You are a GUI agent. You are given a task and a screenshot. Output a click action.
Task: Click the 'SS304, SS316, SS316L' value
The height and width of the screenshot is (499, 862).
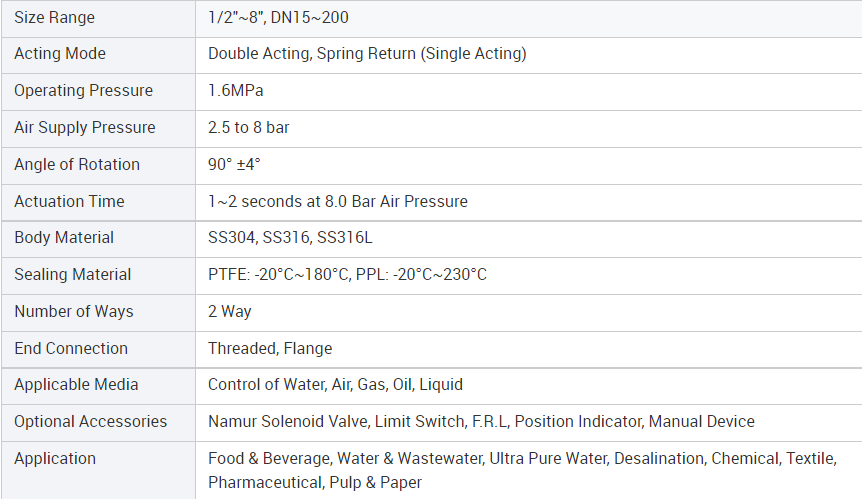click(x=290, y=237)
